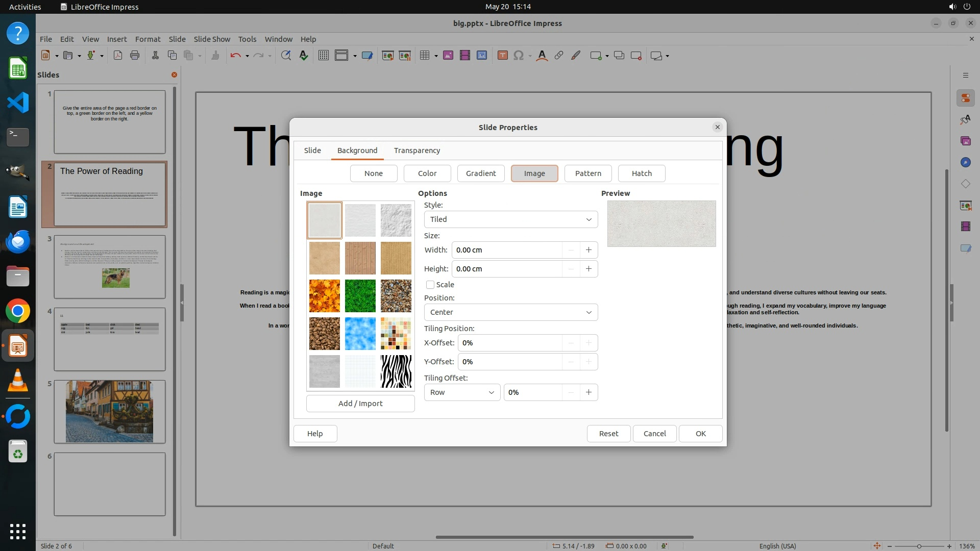Open Thunderbird from the dock
The image size is (980, 551).
pos(18,241)
